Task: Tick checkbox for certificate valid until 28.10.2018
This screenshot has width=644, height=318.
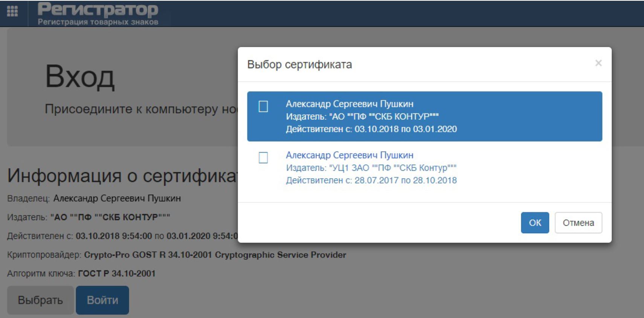Action: [x=263, y=157]
